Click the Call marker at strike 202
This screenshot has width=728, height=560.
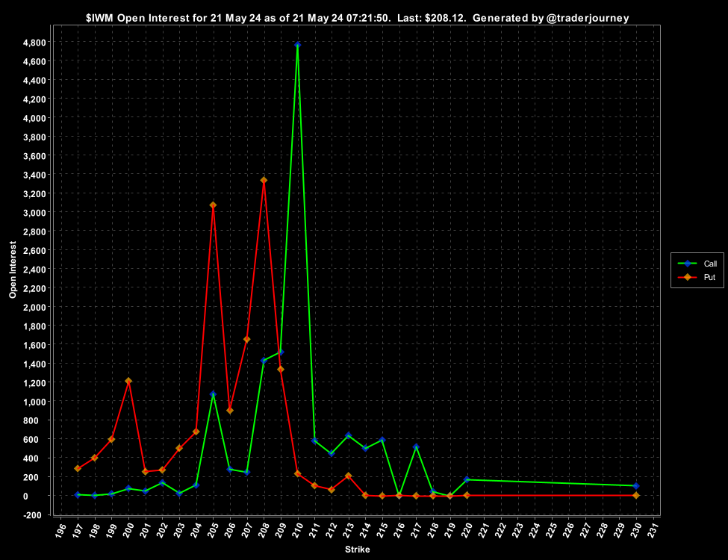pos(162,483)
